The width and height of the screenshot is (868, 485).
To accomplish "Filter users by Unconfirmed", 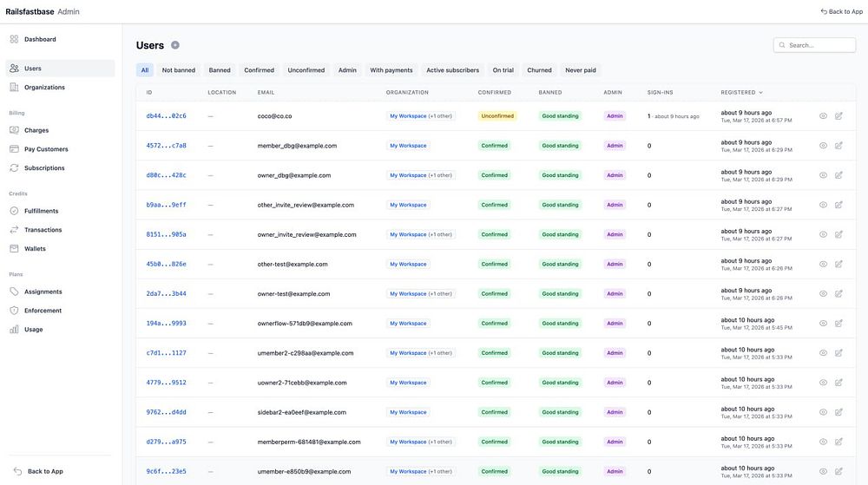I will pyautogui.click(x=306, y=70).
